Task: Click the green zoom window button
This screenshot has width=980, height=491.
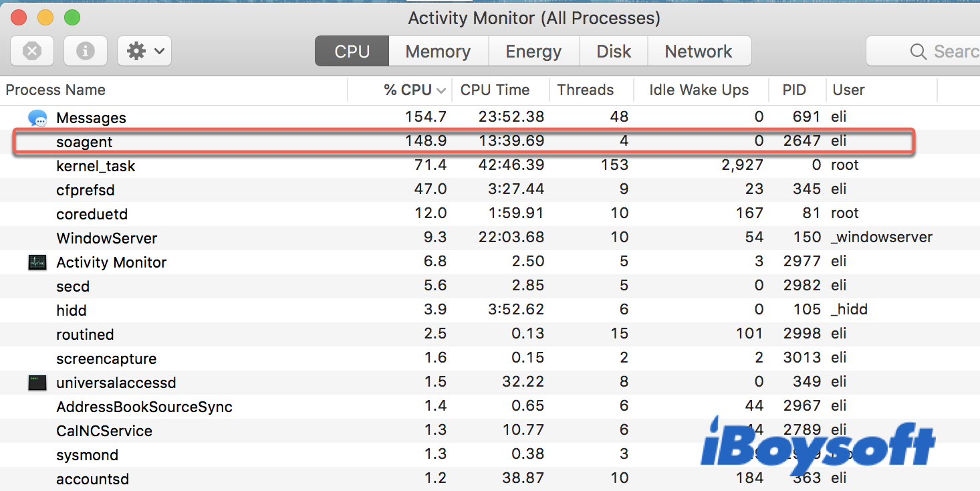Action: click(x=72, y=18)
